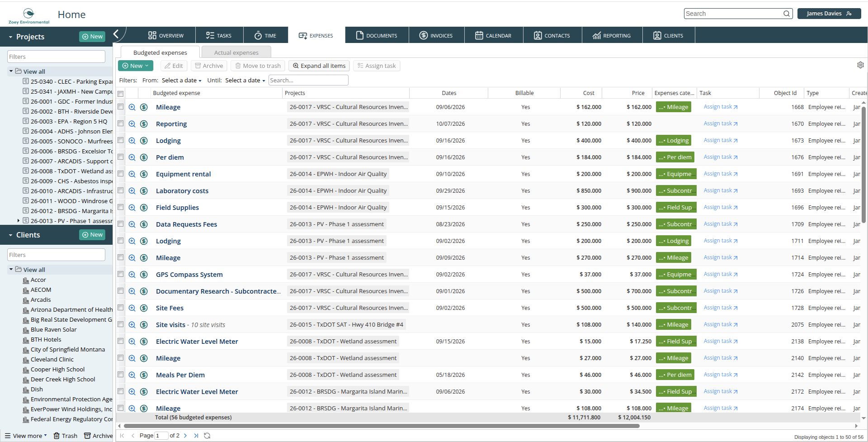The height and width of the screenshot is (442, 868).
Task: Check the Equipment rental row checkbox
Action: 121,174
